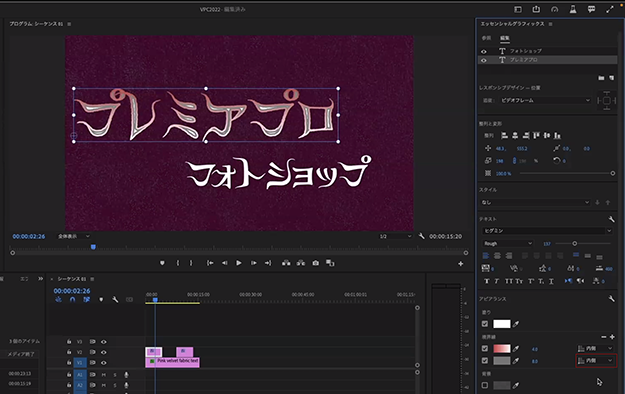This screenshot has height=394, width=625.
Task: Create new layer group folder icon
Action: pyautogui.click(x=601, y=78)
